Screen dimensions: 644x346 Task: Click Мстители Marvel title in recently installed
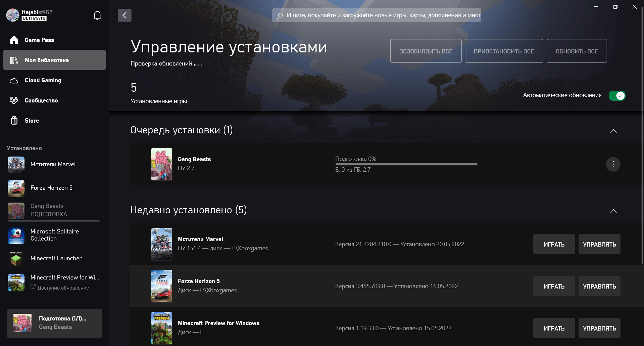(x=200, y=239)
